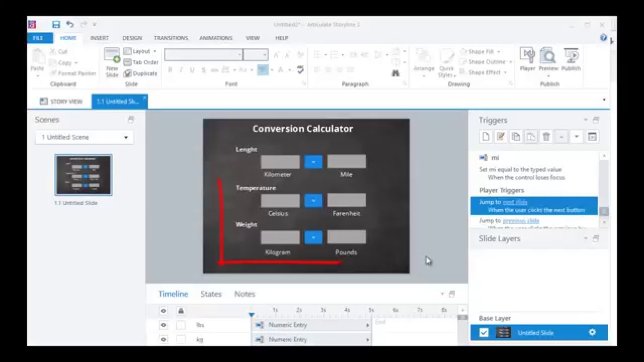
Task: Lock the lbs timeline object
Action: [181, 325]
